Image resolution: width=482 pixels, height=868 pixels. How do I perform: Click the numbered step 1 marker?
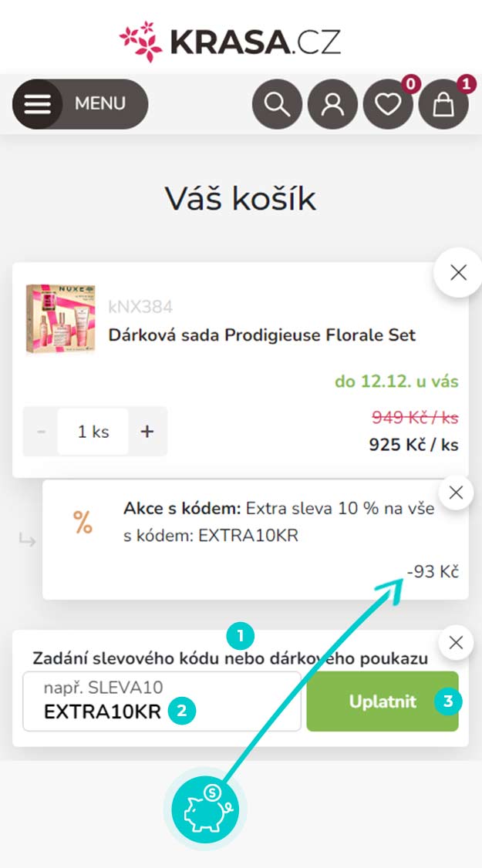coord(241,637)
